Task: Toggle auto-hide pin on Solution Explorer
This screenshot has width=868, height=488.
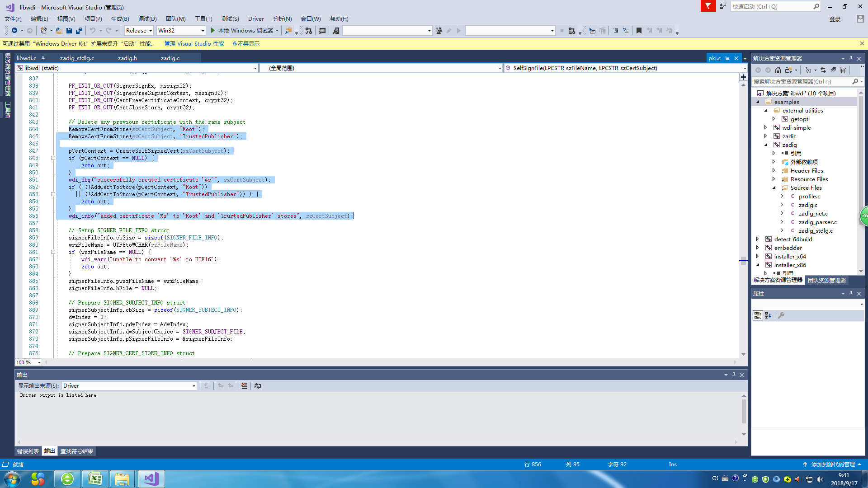Action: tap(851, 58)
